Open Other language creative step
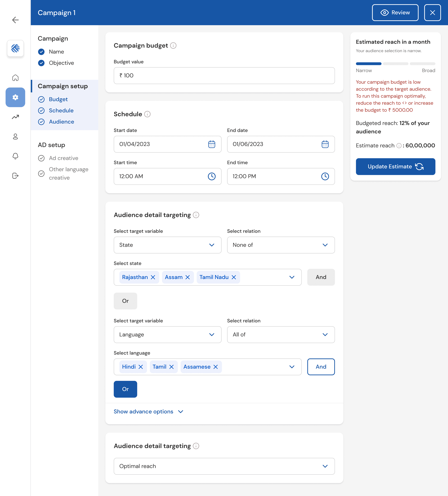This screenshot has width=448, height=496. (x=63, y=173)
